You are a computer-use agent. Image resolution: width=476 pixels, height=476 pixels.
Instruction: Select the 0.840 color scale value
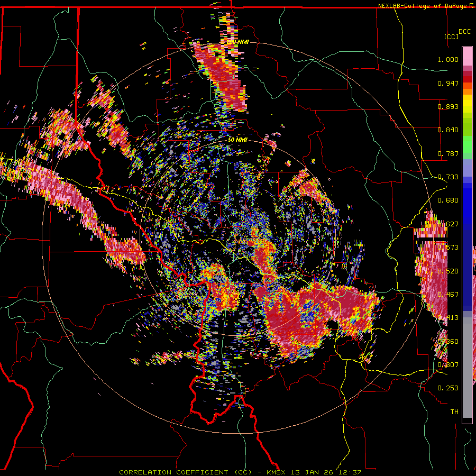click(448, 130)
